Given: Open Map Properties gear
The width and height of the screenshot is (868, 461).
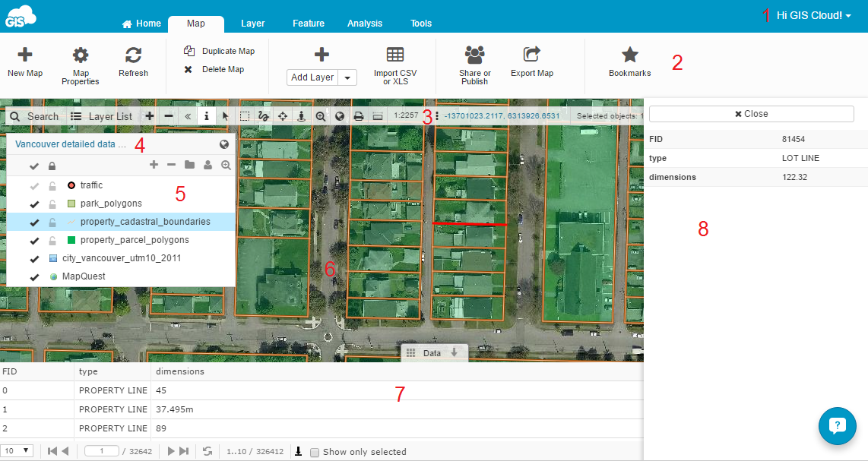Looking at the screenshot, I should [x=80, y=55].
